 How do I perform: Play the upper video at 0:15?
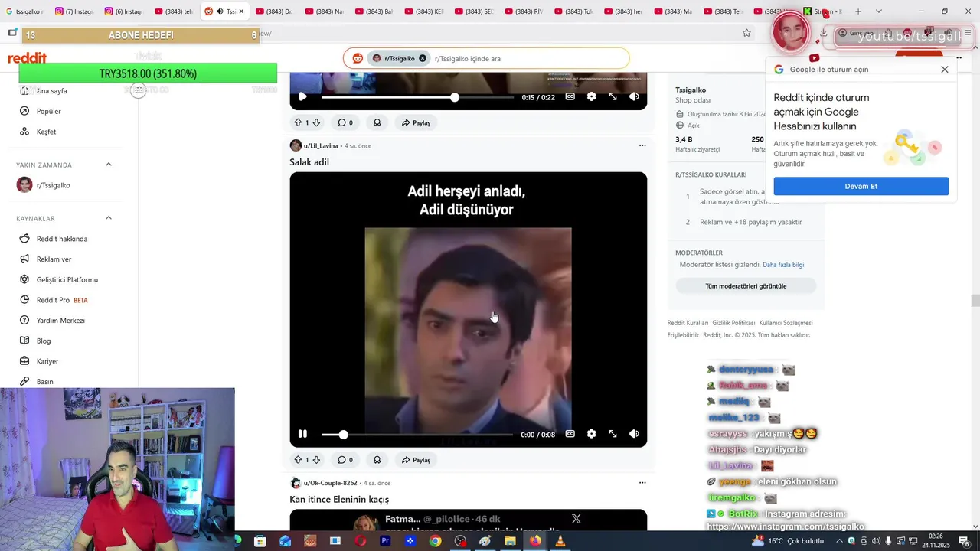(302, 96)
